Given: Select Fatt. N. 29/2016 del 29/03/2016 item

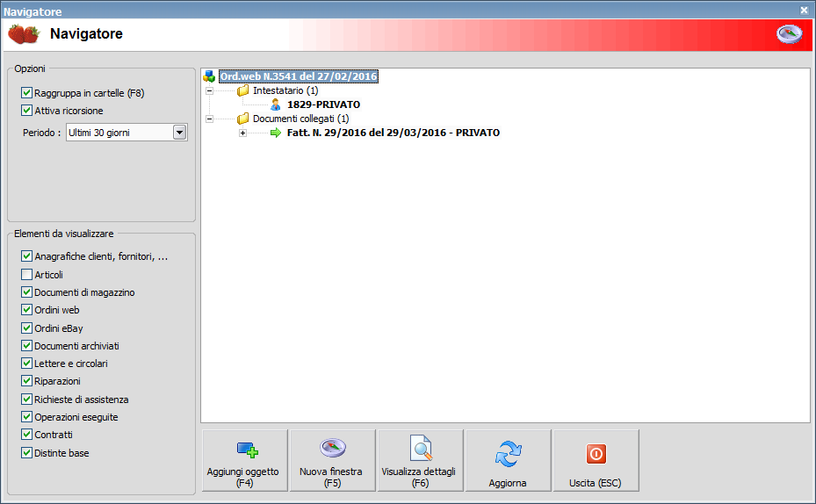Looking at the screenshot, I should 394,133.
